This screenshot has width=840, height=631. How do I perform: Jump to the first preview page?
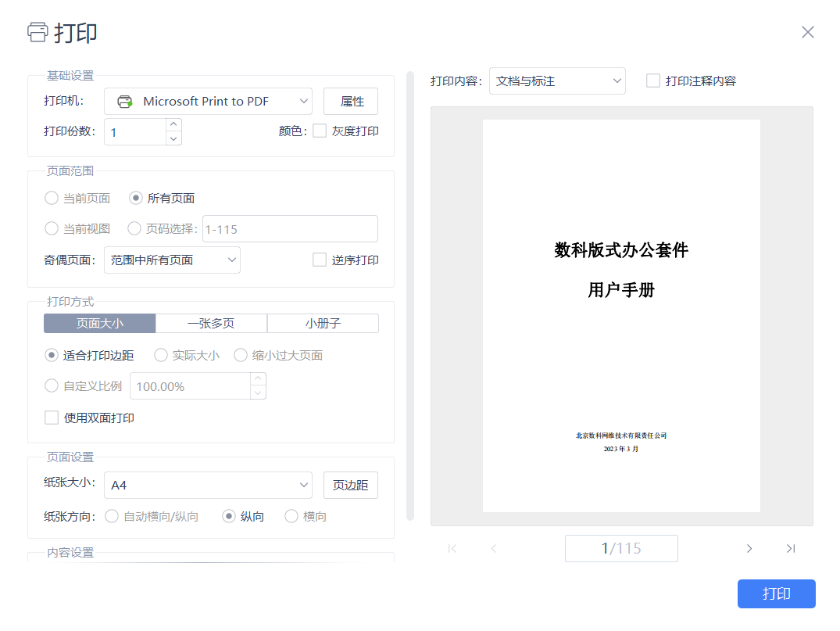[452, 549]
